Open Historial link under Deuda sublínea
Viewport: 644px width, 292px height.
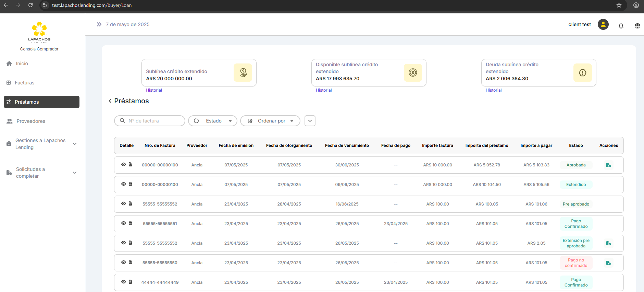[493, 90]
